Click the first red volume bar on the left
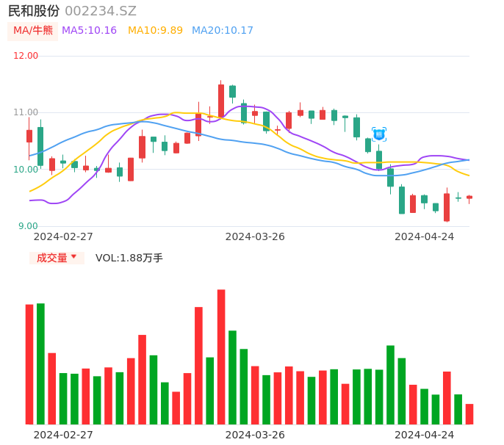The width and height of the screenshot is (504, 445). pyautogui.click(x=29, y=363)
